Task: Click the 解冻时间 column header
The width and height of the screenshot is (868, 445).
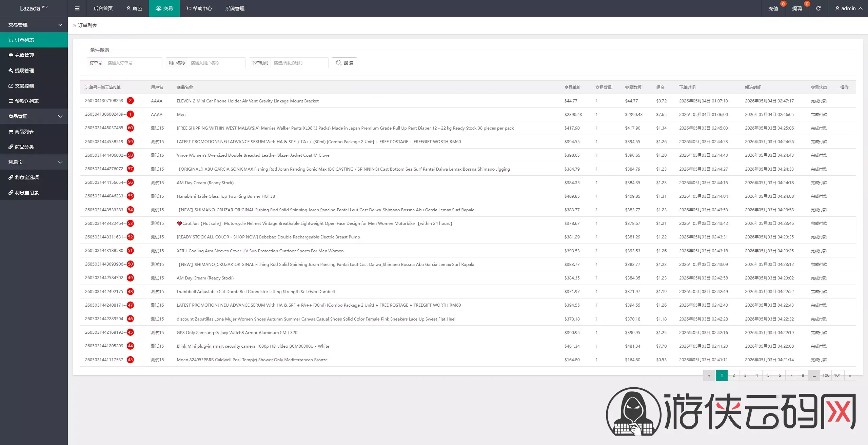Action: 753,87
